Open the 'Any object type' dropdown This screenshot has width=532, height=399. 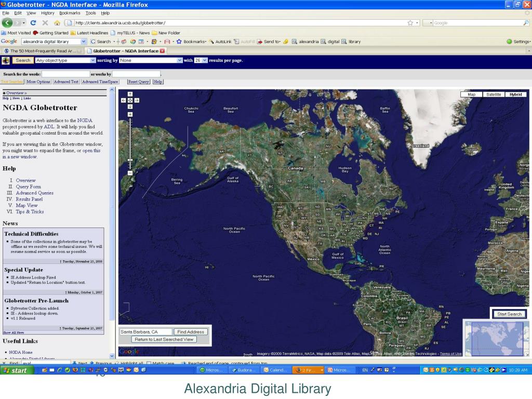(65, 60)
